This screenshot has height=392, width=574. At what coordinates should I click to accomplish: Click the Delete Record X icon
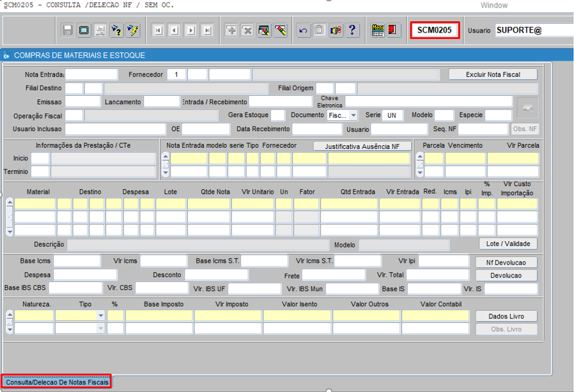point(247,30)
